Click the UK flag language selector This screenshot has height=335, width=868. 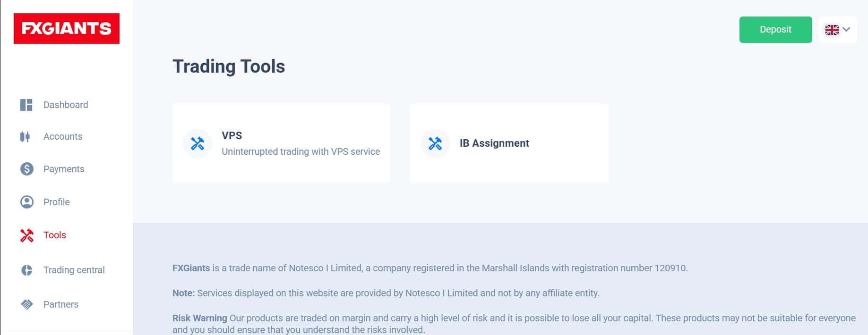point(832,30)
